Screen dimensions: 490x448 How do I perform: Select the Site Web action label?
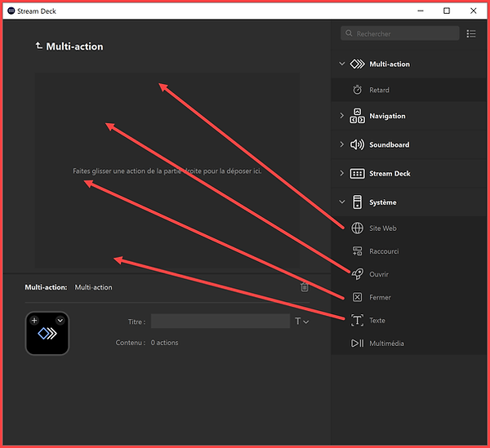click(x=383, y=228)
